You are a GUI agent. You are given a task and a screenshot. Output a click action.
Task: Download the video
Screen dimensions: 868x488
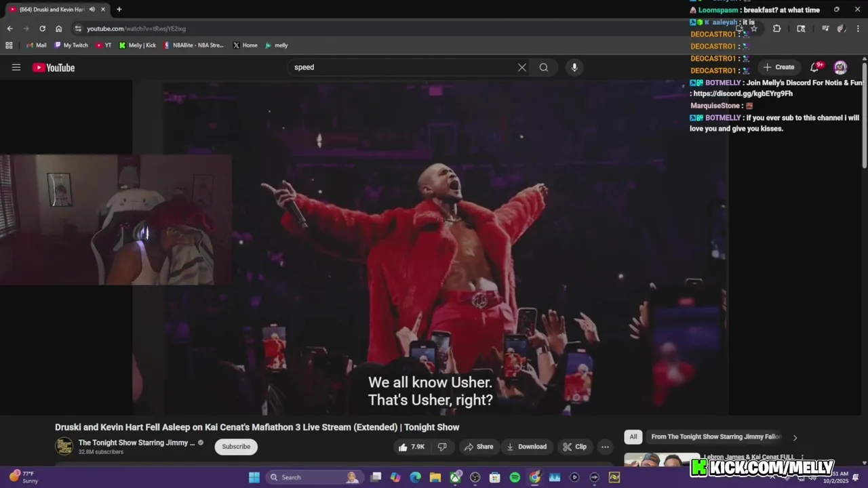tap(528, 447)
